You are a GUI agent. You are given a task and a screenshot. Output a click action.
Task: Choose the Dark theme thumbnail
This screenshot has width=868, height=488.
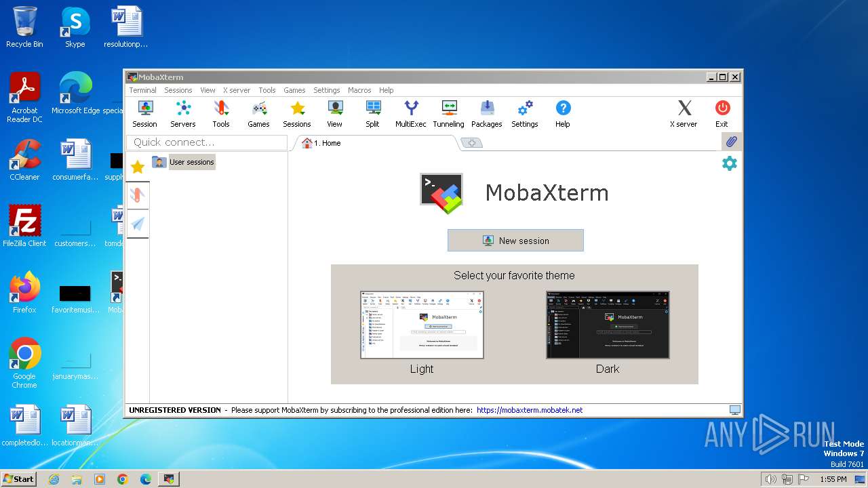[608, 325]
